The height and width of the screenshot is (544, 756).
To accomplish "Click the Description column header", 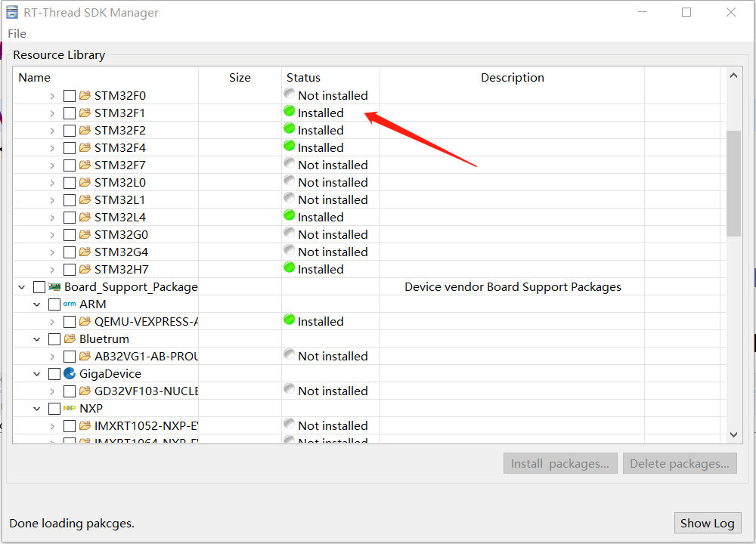I will (x=512, y=78).
